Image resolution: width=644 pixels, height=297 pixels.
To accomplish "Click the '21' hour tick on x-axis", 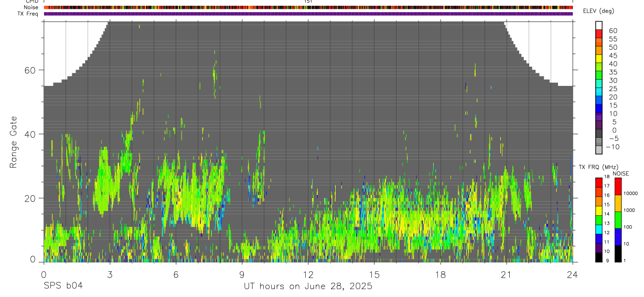I will [x=507, y=274].
